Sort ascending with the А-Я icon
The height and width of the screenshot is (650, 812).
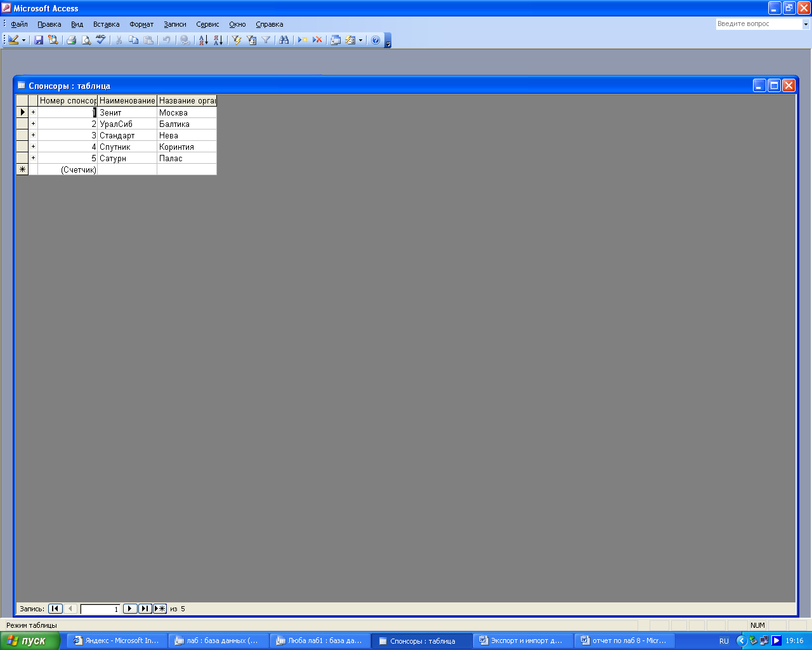tap(203, 40)
